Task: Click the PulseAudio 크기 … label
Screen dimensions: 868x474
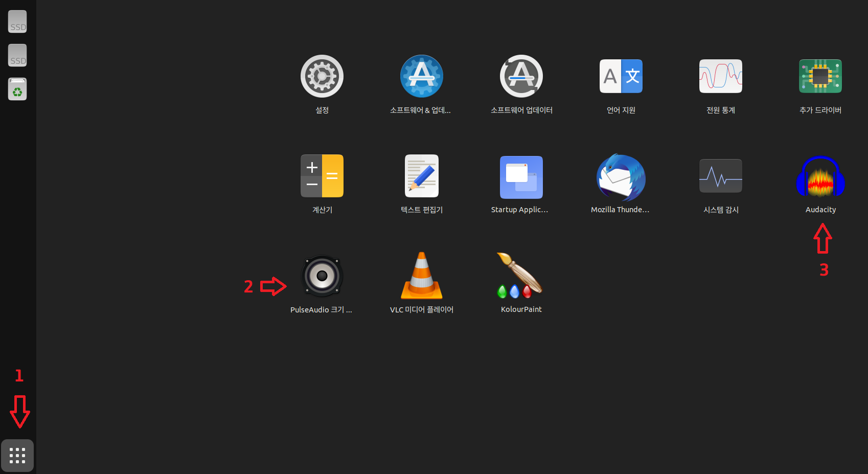Action: coord(321,310)
